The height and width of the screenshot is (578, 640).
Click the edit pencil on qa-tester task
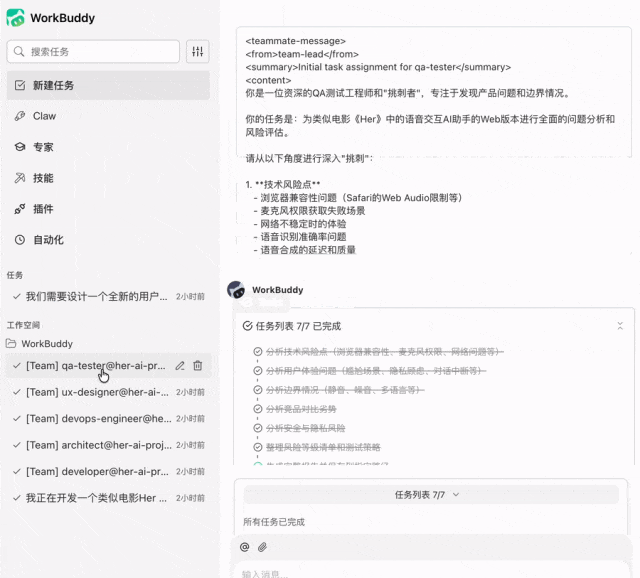[180, 366]
